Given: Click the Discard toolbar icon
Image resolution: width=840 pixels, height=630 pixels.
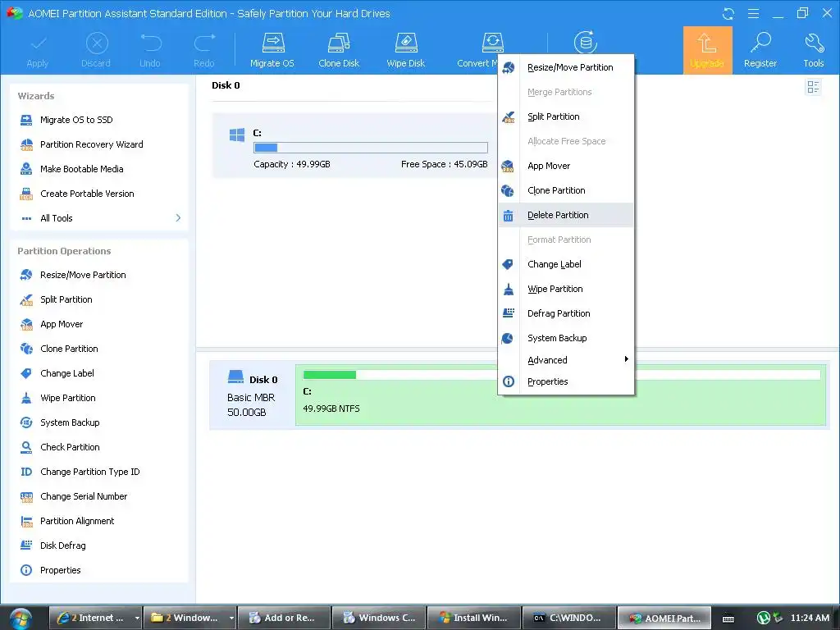Looking at the screenshot, I should [97, 43].
